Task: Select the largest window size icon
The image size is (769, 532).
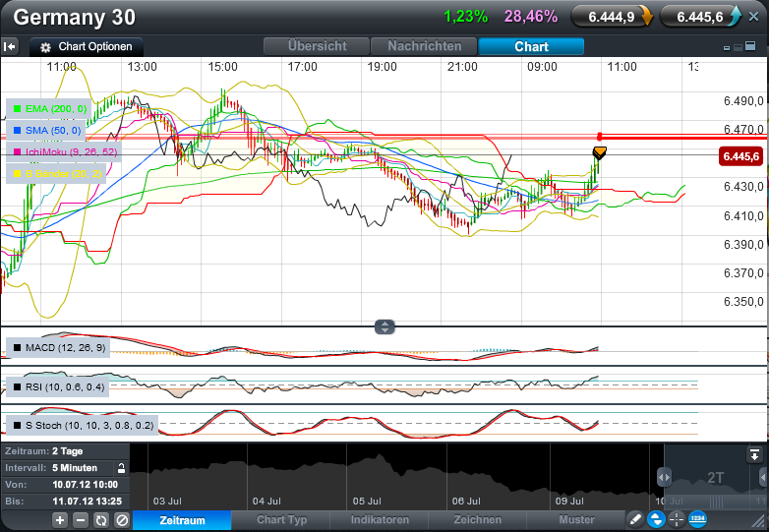Action: [x=750, y=46]
